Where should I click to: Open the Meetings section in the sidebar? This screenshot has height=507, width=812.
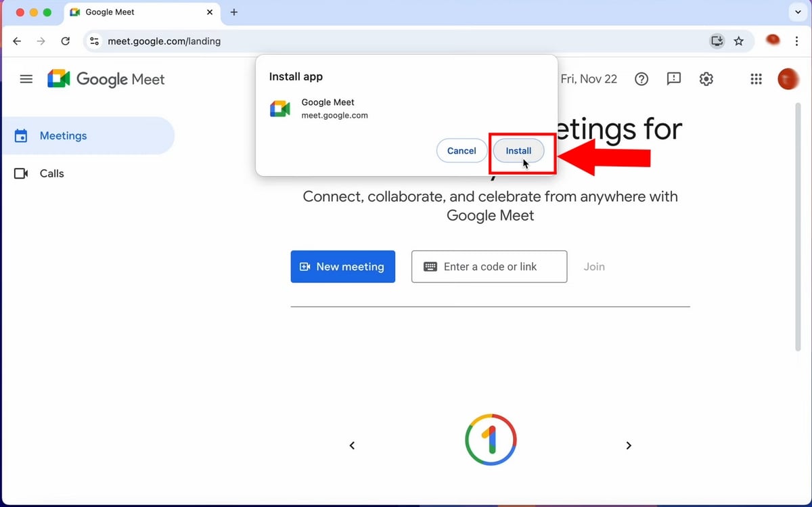pyautogui.click(x=87, y=135)
